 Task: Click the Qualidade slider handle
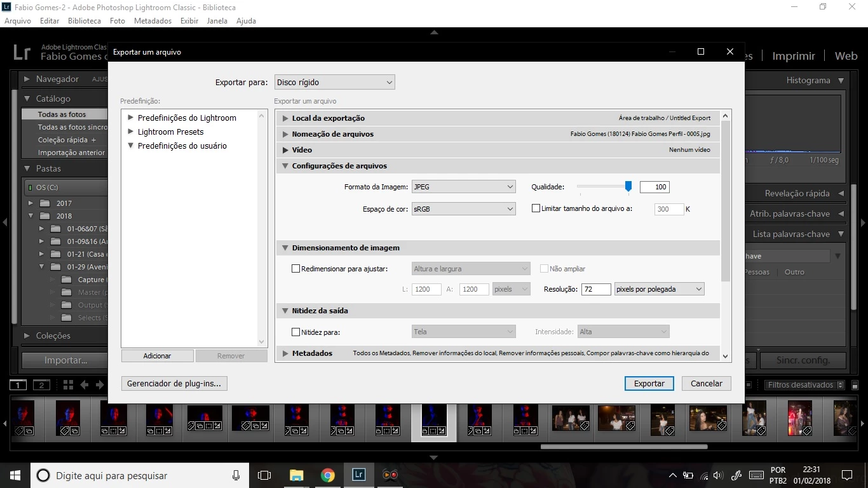point(628,186)
